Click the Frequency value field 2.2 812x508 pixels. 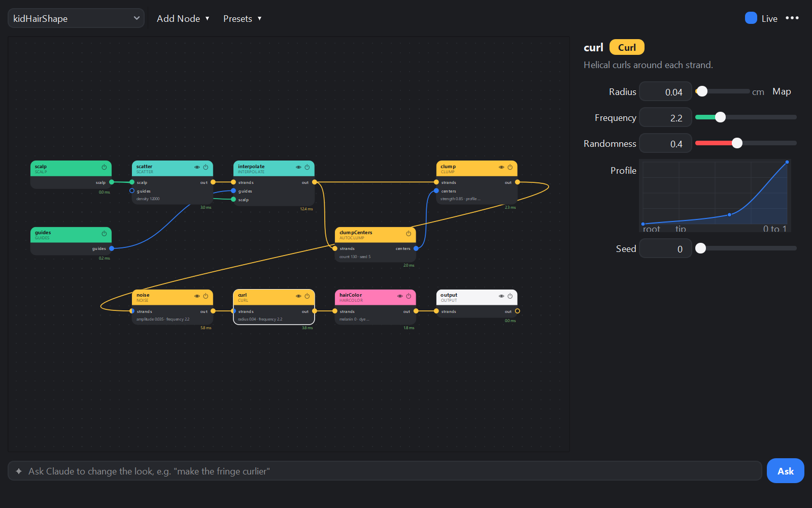point(665,118)
